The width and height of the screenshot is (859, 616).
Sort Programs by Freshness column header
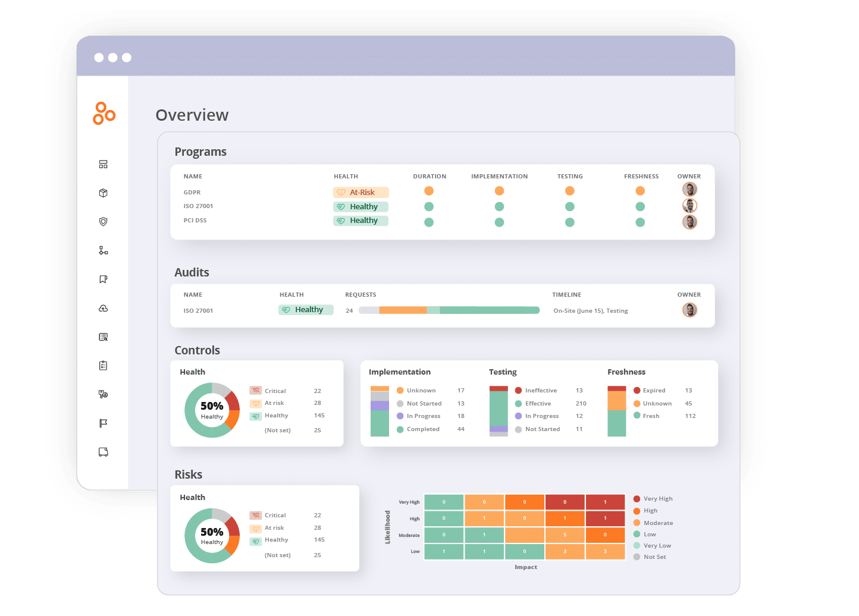point(641,177)
